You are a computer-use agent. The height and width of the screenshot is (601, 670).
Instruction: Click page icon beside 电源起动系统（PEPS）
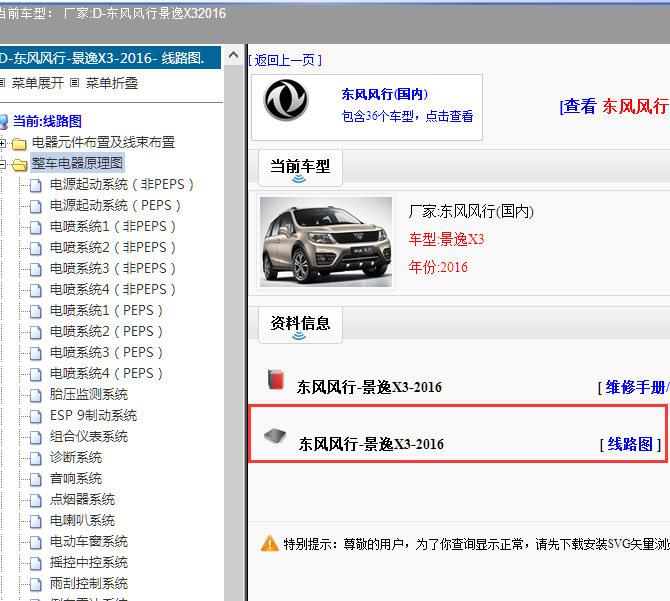[35, 206]
